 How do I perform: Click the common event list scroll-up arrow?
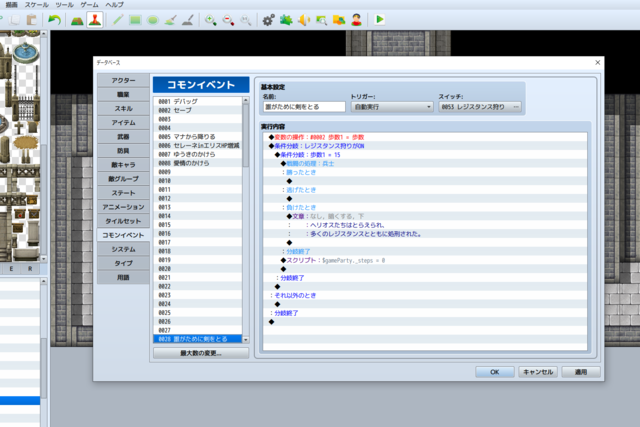(246, 100)
